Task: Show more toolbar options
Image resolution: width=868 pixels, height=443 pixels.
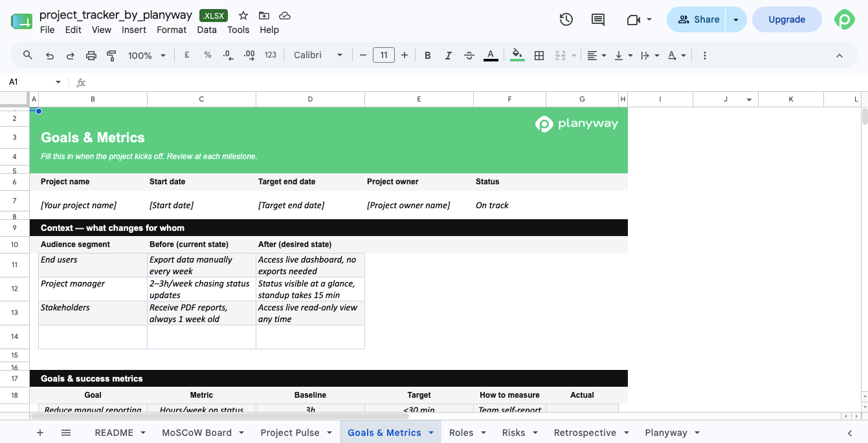Action: [705, 56]
